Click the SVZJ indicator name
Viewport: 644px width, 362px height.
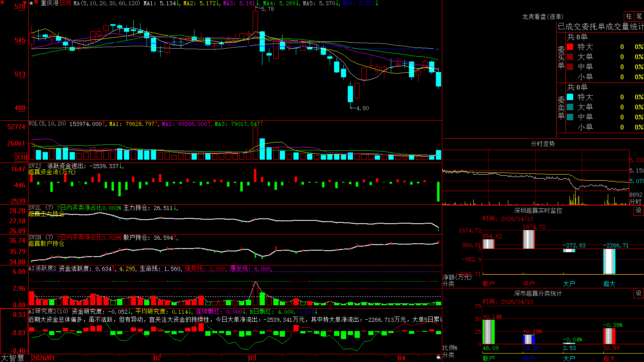point(35,166)
